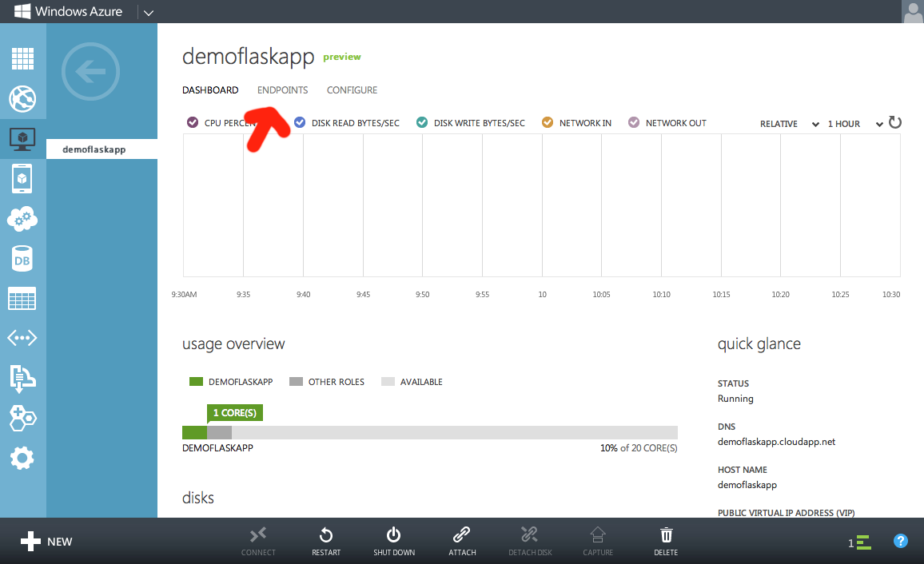Screen dimensions: 924x564
Task: Open Mobile Services sidebar icon
Action: [22, 179]
